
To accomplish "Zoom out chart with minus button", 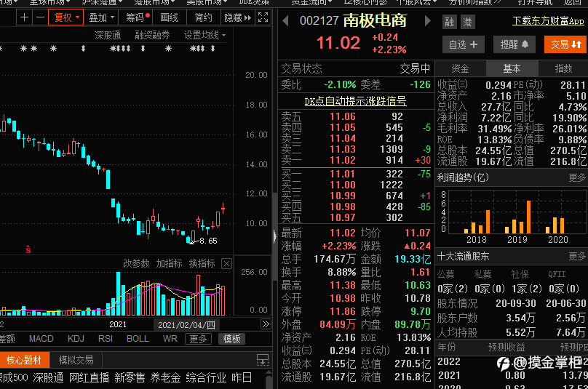I will [x=40, y=17].
